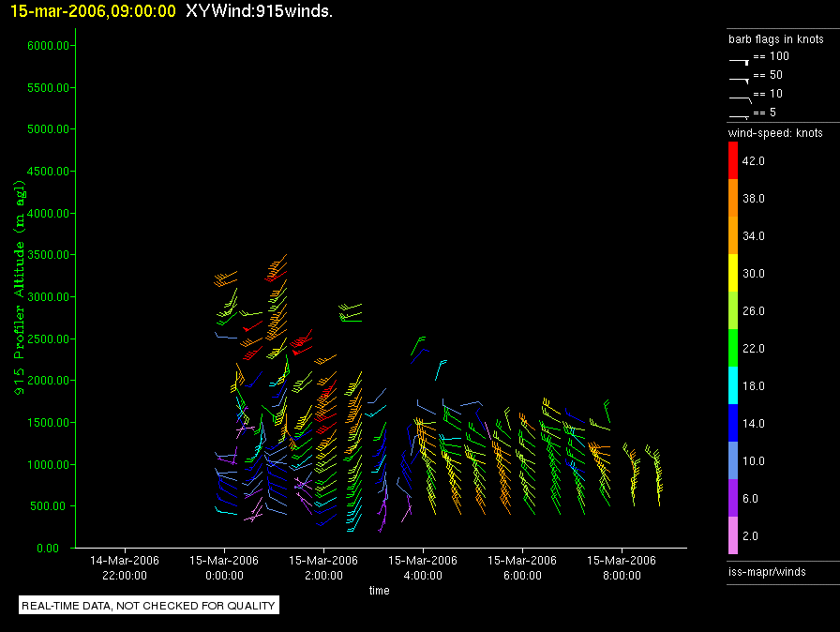840x632 pixels.
Task: Click the cyan 18.0 knots color swatch
Action: pyautogui.click(x=733, y=385)
